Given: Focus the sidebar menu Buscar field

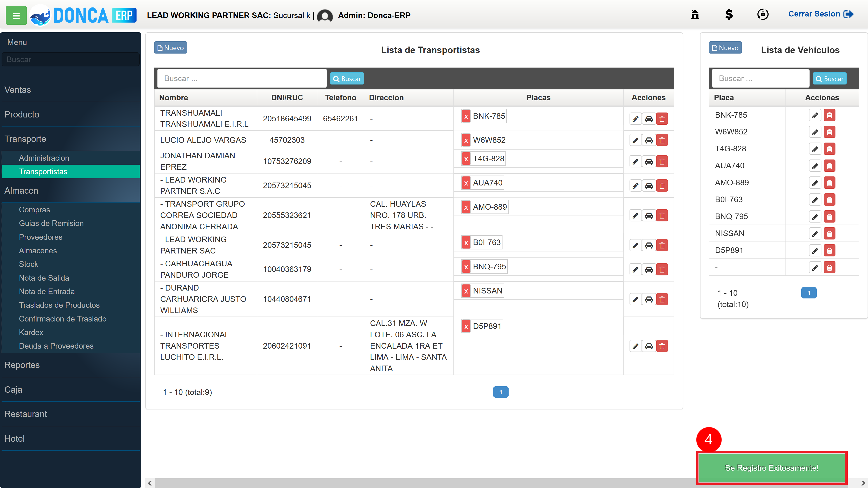Looking at the screenshot, I should [x=71, y=60].
